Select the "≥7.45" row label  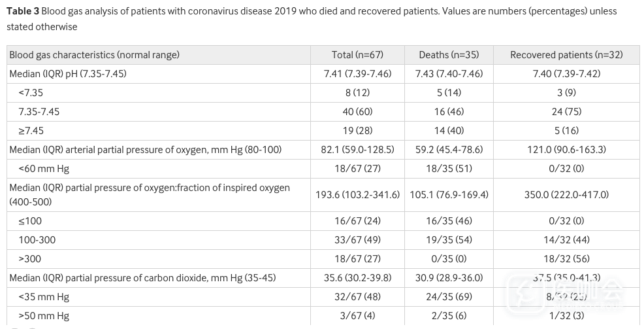click(31, 131)
